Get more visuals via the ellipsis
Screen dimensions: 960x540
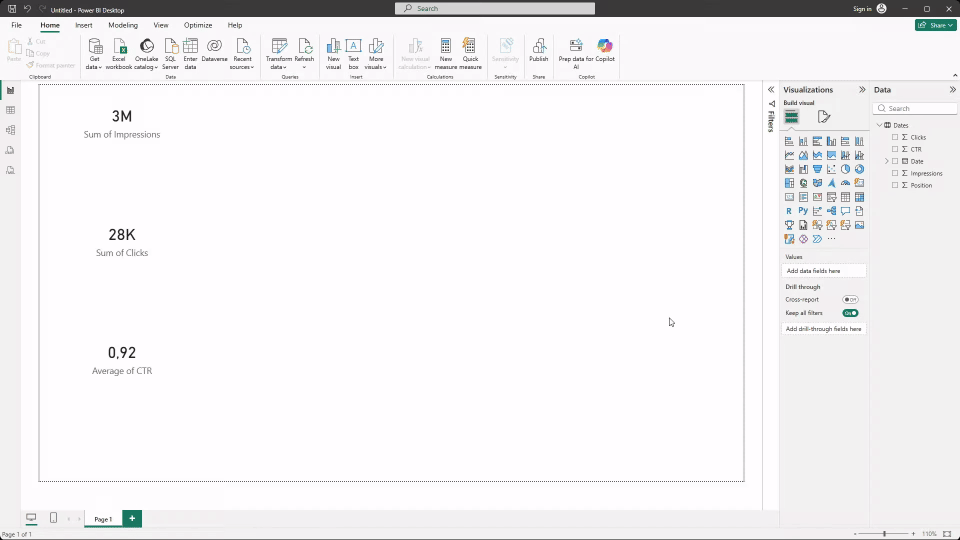[831, 239]
